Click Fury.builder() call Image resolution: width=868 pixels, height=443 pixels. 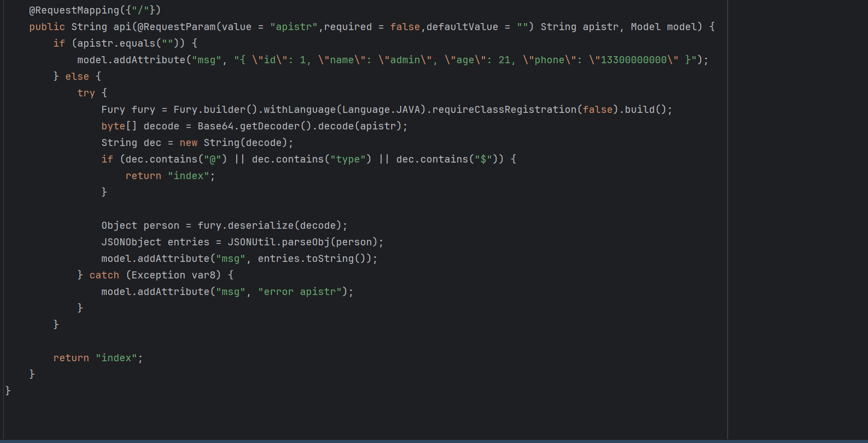click(x=215, y=109)
